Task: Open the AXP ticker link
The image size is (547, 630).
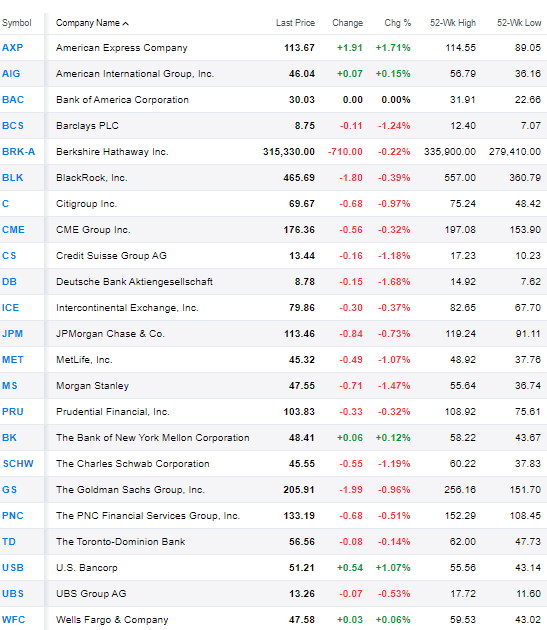Action: pyautogui.click(x=12, y=47)
